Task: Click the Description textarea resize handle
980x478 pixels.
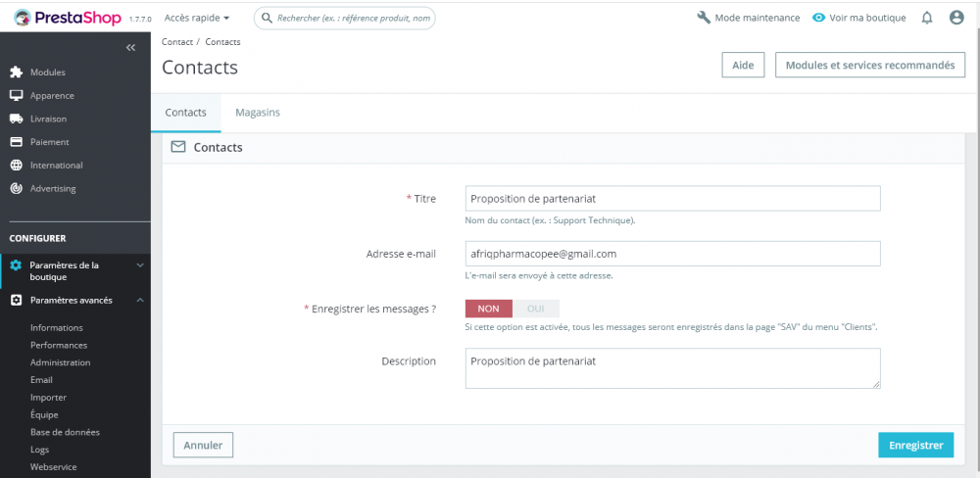Action: coord(876,384)
